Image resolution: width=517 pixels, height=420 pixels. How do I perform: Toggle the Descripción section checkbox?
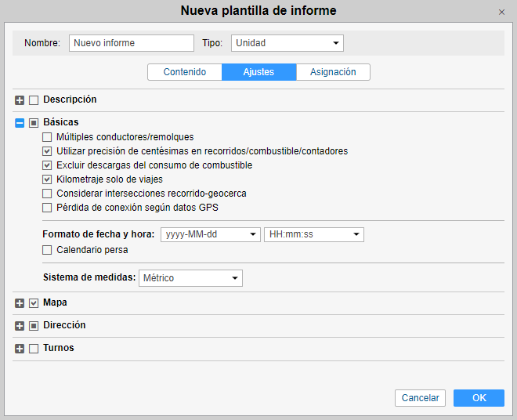point(34,100)
